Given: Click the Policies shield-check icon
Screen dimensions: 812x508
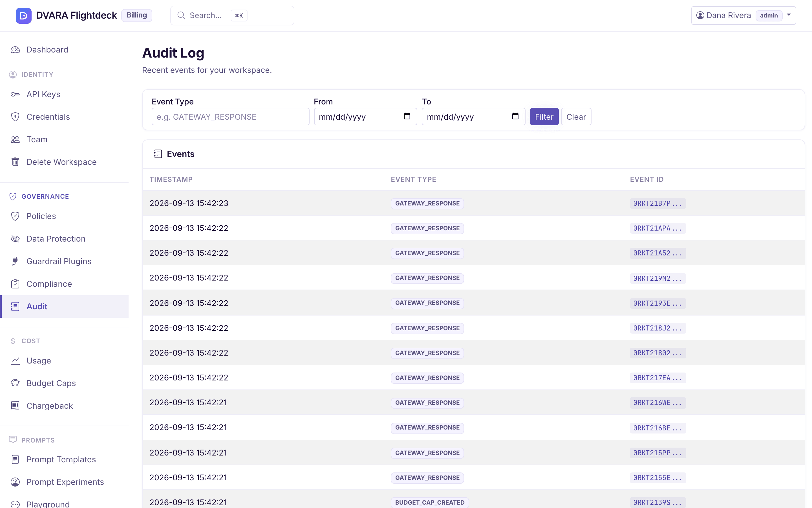Looking at the screenshot, I should 15,216.
